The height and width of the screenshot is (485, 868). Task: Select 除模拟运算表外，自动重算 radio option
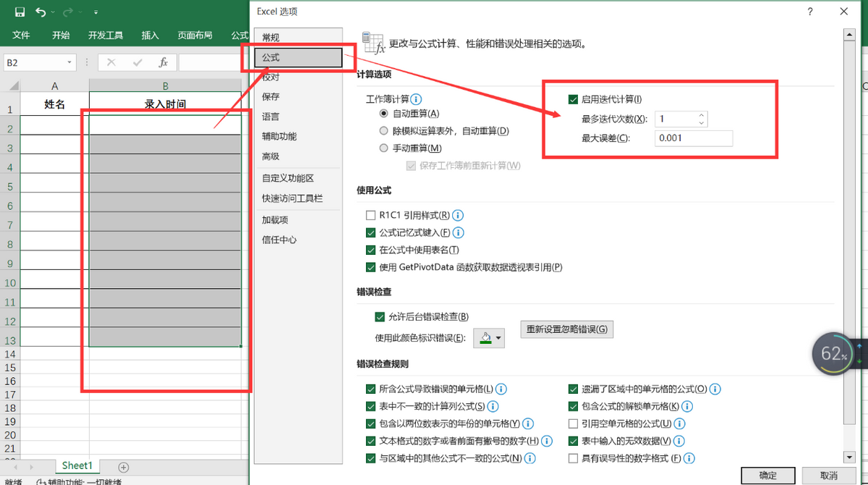[x=384, y=131]
